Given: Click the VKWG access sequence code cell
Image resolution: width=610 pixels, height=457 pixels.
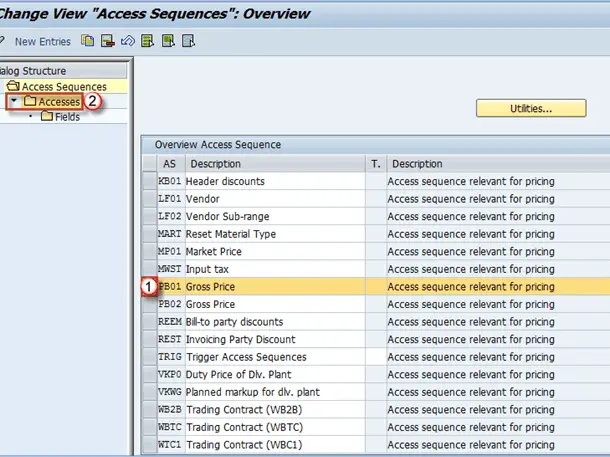Looking at the screenshot, I should (x=170, y=392).
